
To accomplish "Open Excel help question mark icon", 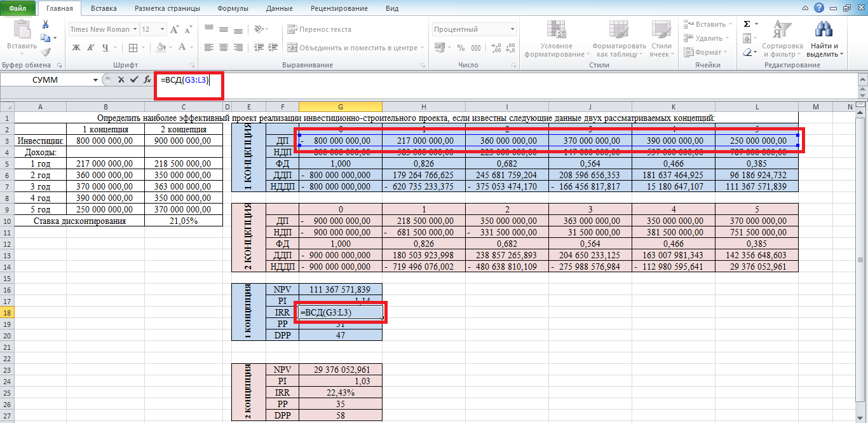I will point(819,8).
